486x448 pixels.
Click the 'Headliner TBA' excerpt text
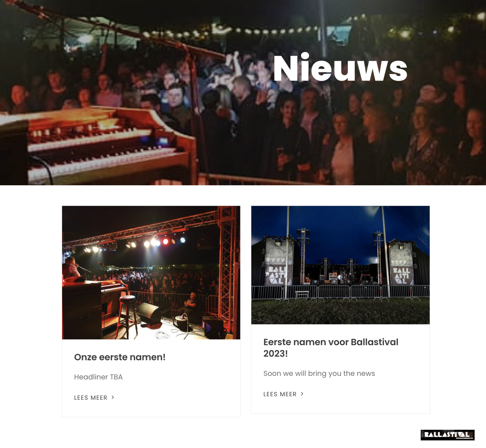point(98,377)
